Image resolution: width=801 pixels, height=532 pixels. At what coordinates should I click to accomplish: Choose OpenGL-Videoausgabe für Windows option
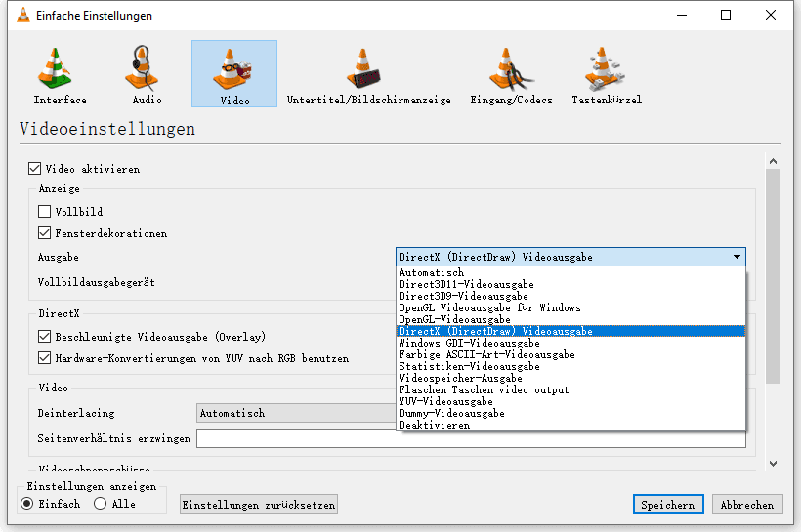(570, 307)
